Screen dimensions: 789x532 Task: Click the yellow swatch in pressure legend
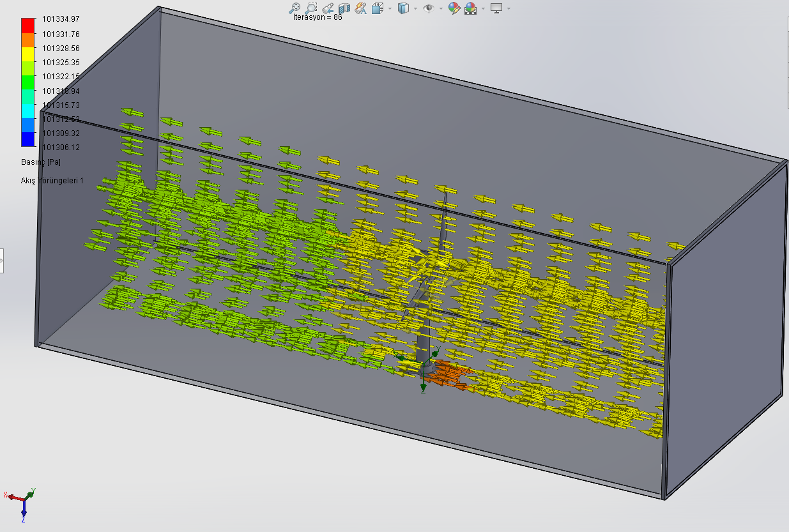28,54
